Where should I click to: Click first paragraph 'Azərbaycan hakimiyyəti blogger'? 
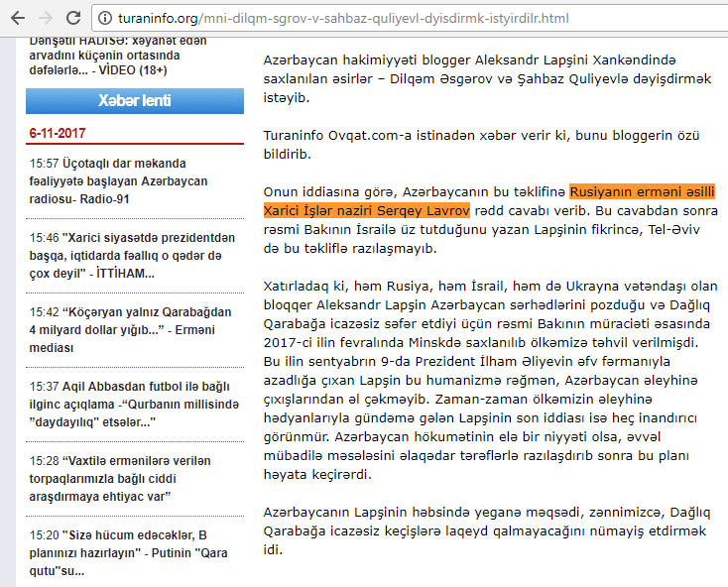(x=487, y=79)
